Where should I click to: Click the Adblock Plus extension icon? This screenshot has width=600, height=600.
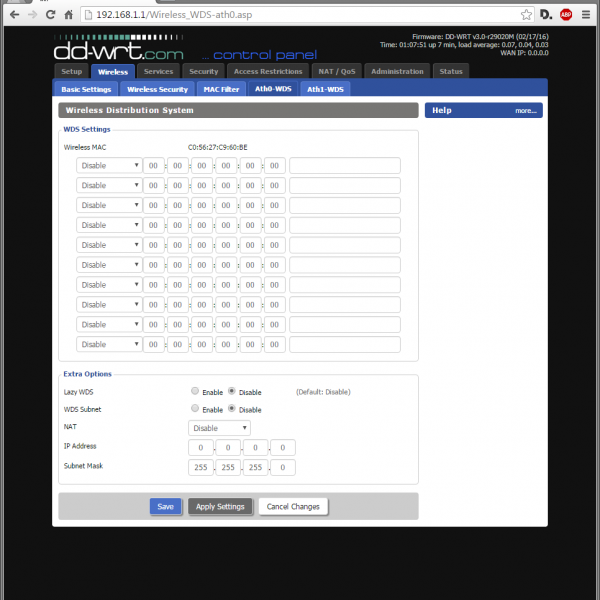(566, 15)
